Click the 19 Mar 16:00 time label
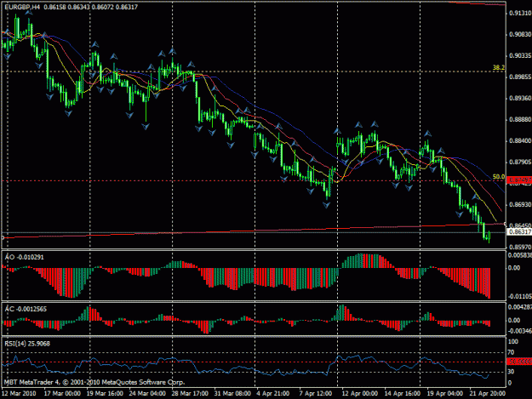 [105, 394]
